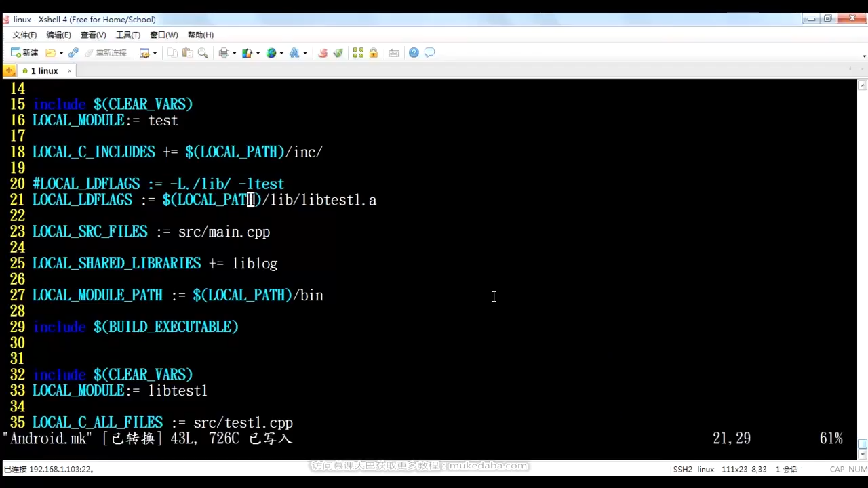Screen dimensions: 868x488
Task: Launch Xftp with red swirl icon
Action: coord(323,53)
